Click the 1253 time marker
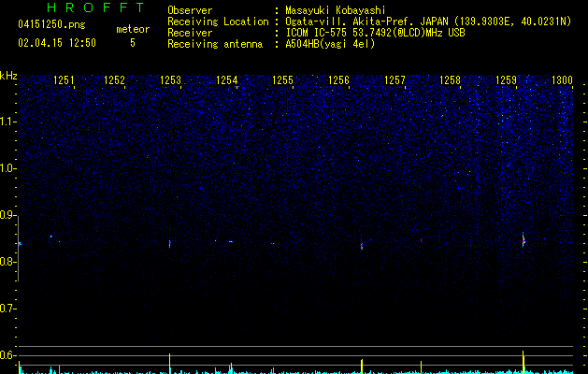The width and height of the screenshot is (588, 374). [x=171, y=79]
